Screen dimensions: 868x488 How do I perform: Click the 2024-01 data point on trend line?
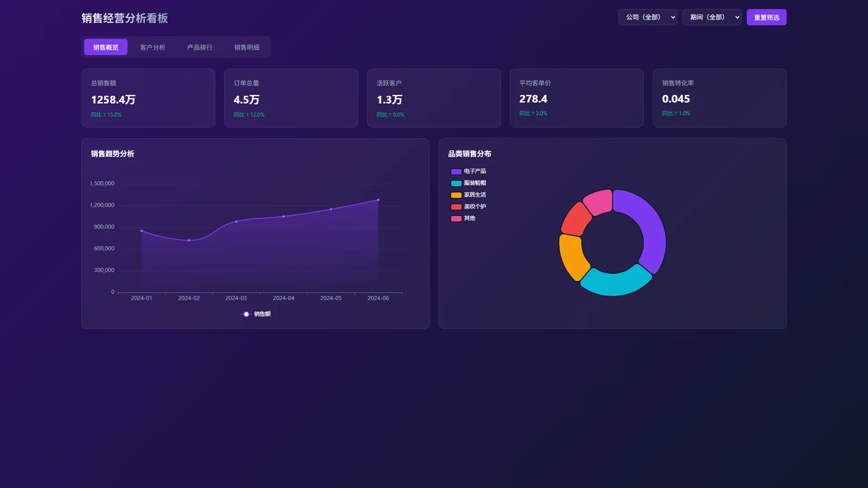coord(142,231)
